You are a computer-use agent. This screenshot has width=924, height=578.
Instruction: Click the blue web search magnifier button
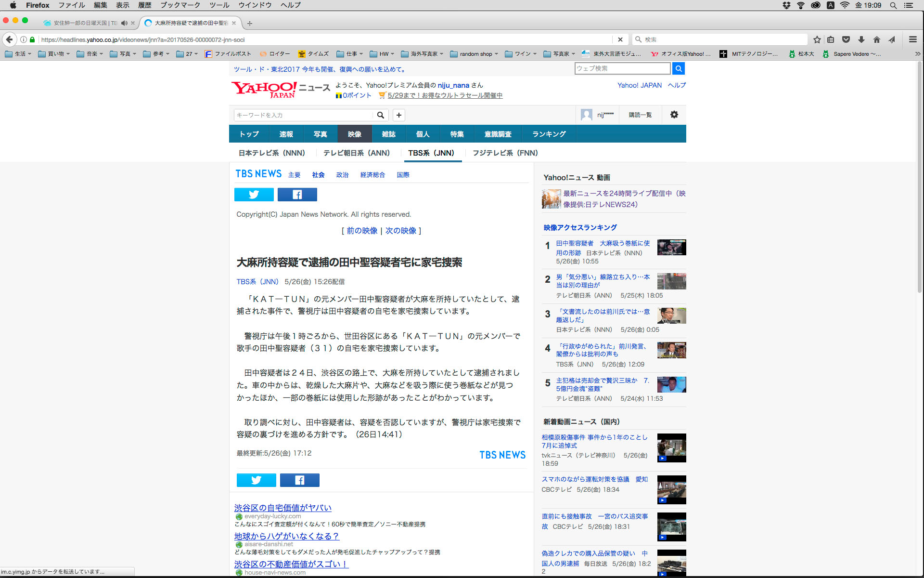click(678, 69)
